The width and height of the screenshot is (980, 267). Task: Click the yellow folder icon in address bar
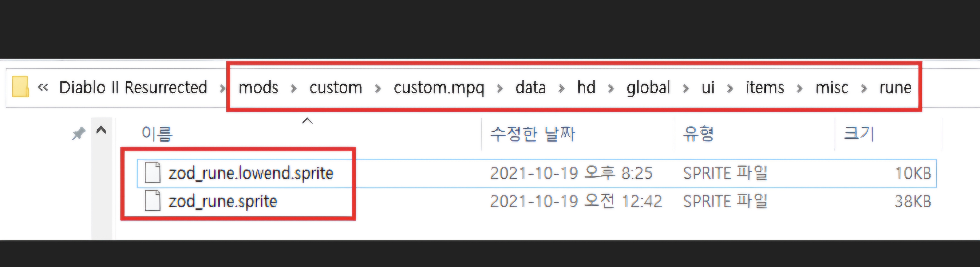coord(21,87)
